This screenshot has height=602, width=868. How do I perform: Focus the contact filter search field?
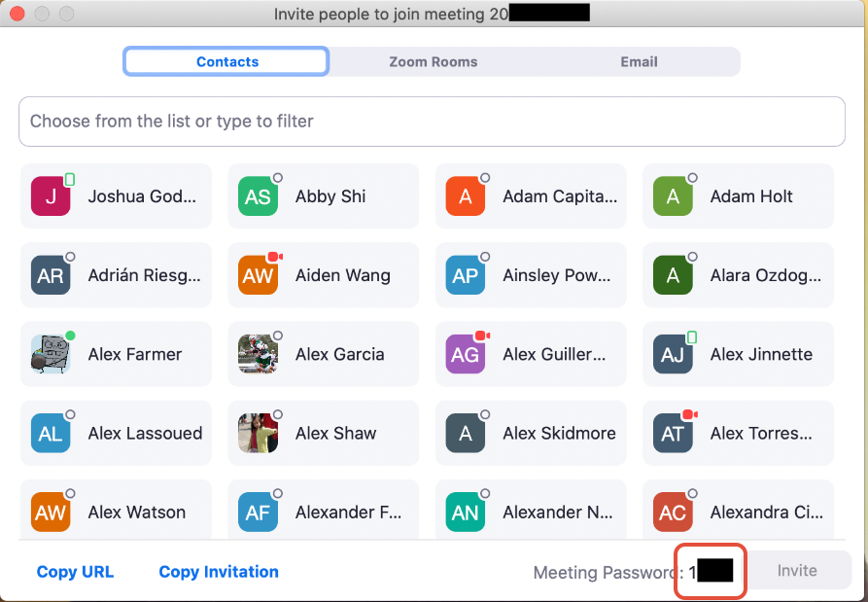coord(432,122)
